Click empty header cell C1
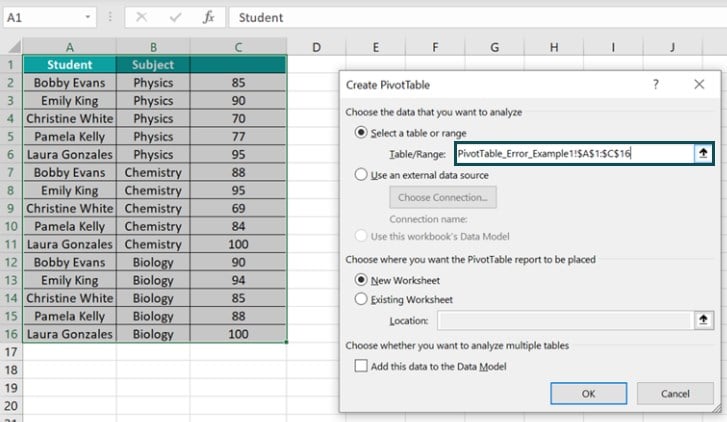The image size is (727, 422). pyautogui.click(x=238, y=64)
